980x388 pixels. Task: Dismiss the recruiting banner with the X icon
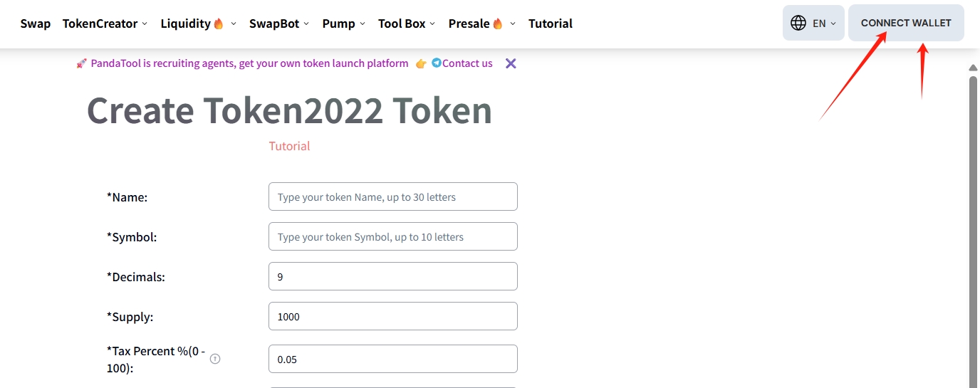click(511, 63)
